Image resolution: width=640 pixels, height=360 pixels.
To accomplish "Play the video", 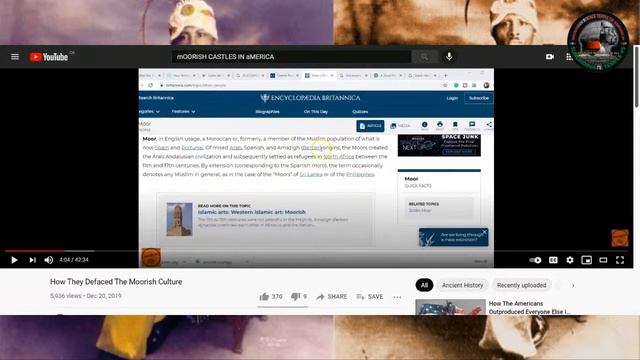I will 14,260.
